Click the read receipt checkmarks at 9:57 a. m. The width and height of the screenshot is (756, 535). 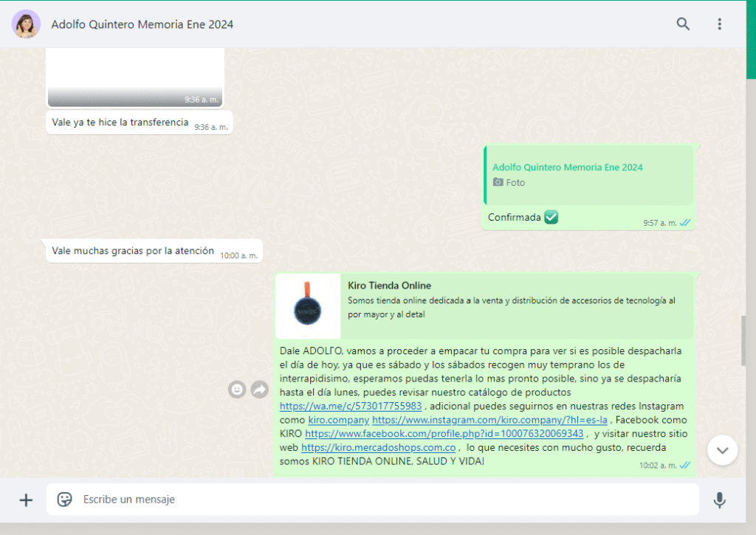[x=684, y=223]
